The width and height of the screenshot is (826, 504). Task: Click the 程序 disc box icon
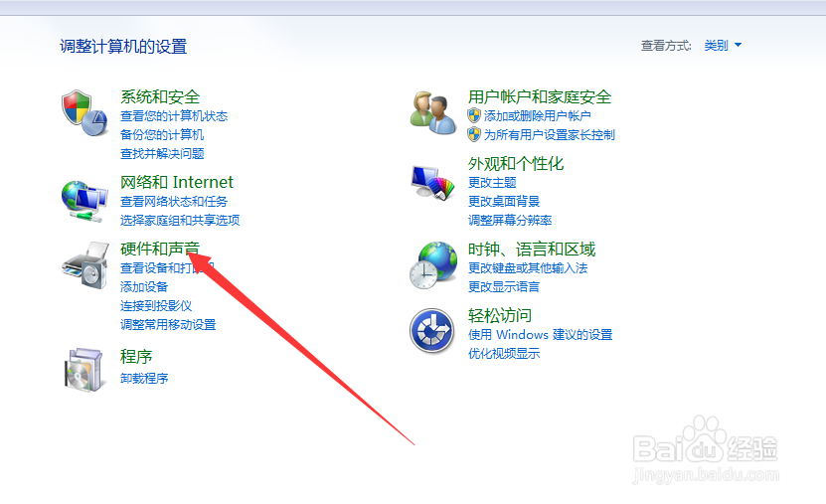[x=83, y=370]
